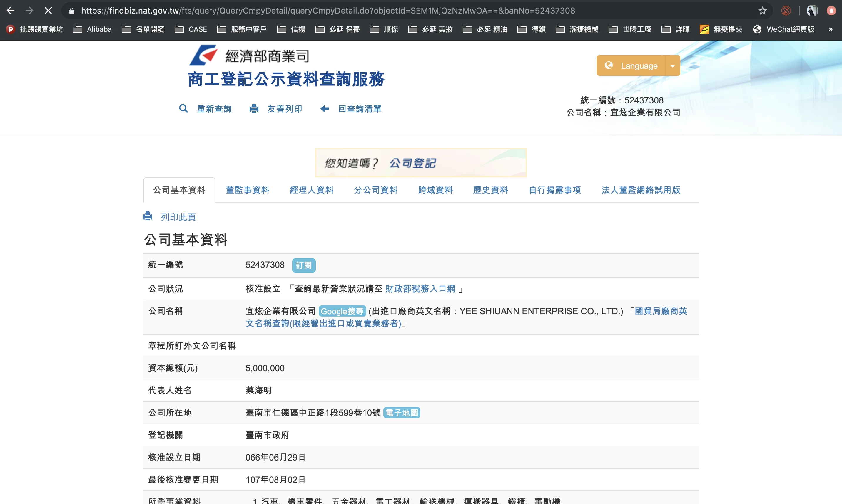Open the 電子地圖 map button

[x=402, y=413]
